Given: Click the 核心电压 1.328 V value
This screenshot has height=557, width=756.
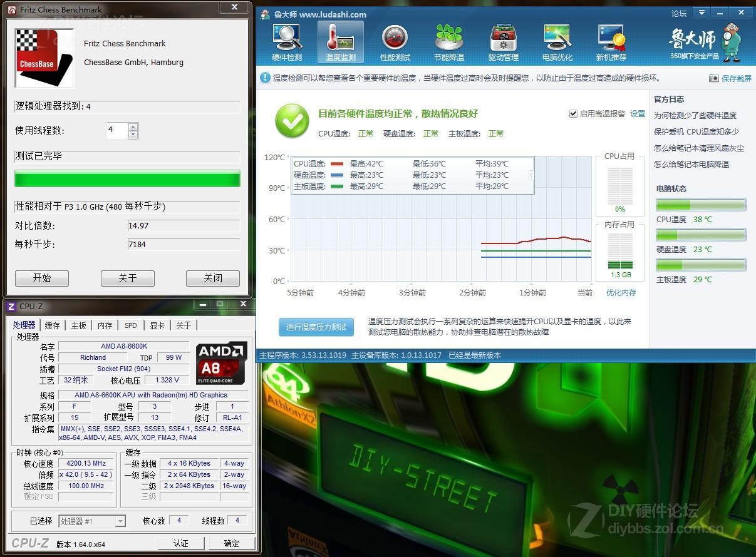Looking at the screenshot, I should point(167,380).
